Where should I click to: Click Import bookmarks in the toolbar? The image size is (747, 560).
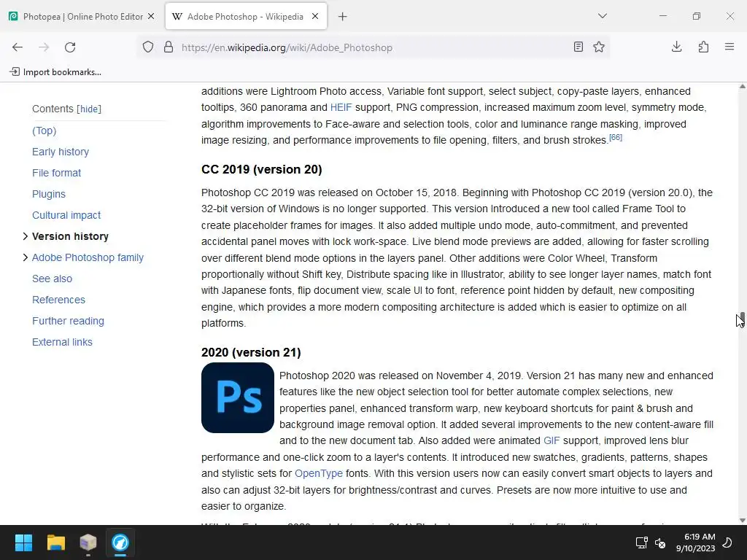(55, 72)
